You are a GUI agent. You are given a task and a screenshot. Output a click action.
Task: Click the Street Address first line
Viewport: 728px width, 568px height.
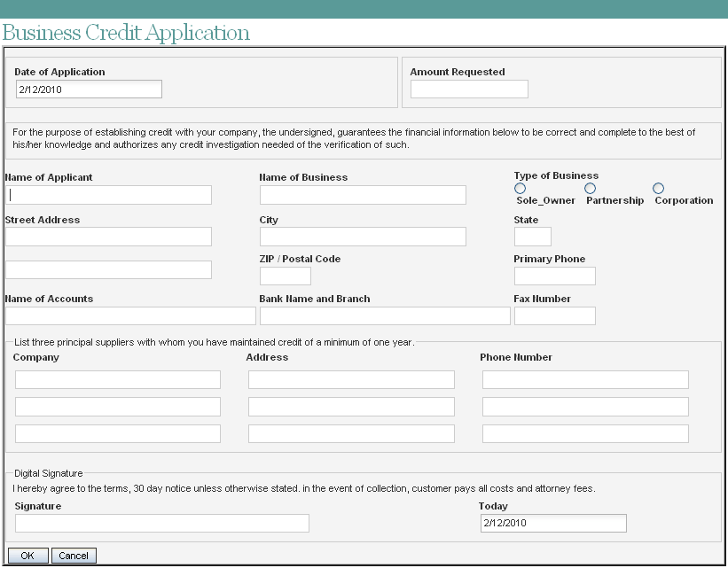pos(108,237)
